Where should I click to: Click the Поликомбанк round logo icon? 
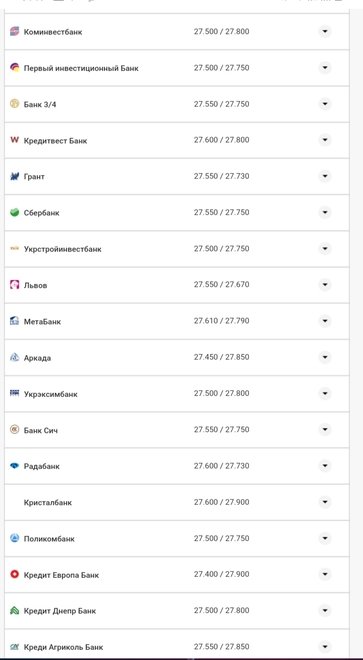click(x=15, y=538)
